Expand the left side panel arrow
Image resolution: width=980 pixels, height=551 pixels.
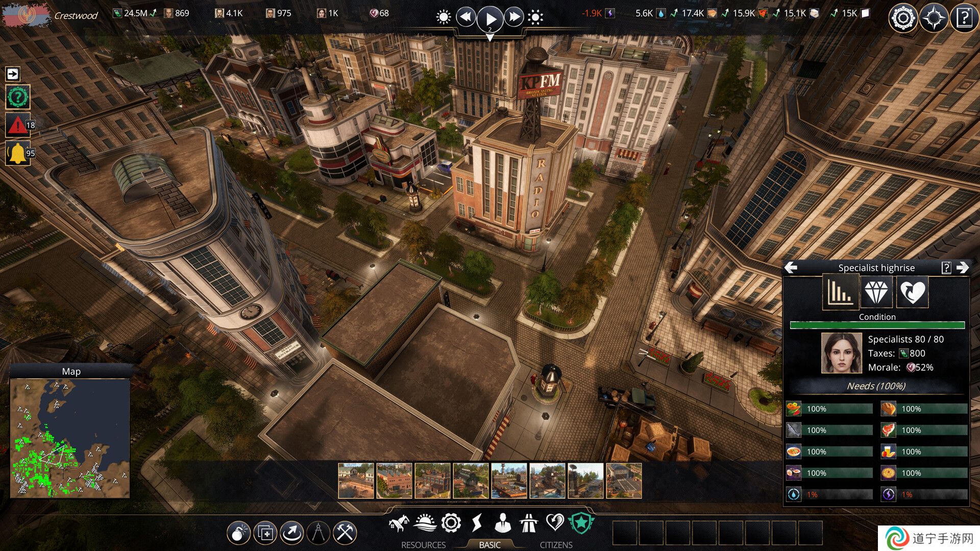tap(13, 74)
